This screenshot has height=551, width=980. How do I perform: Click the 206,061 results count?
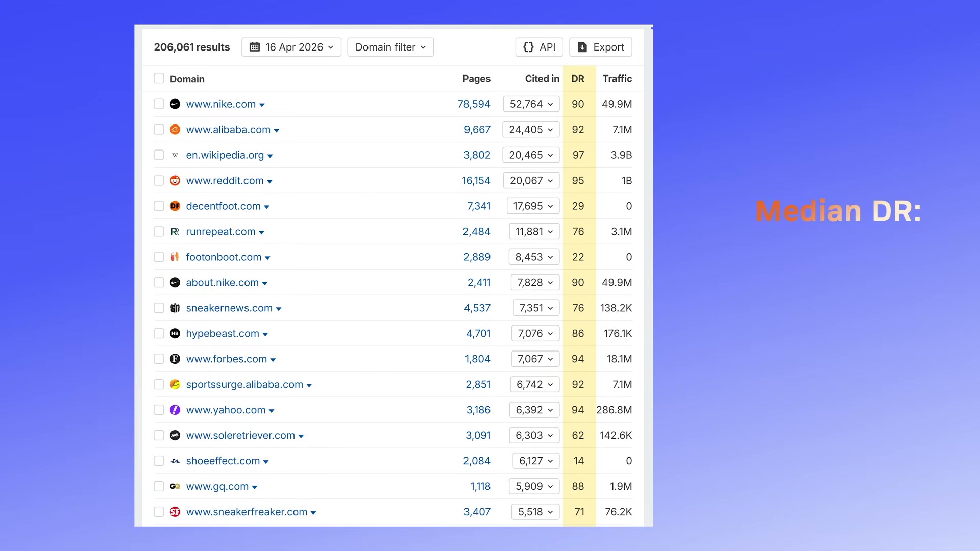pos(192,47)
